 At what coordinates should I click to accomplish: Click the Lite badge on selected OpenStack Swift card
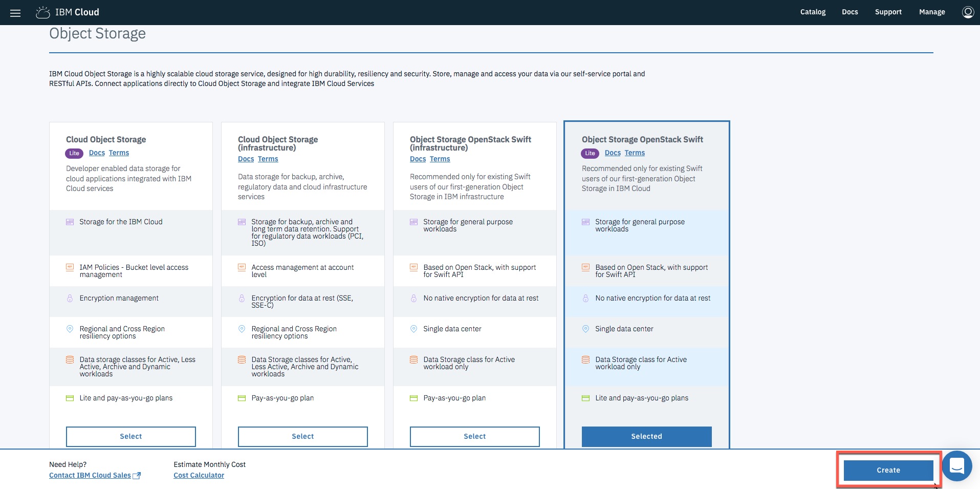[x=590, y=153]
